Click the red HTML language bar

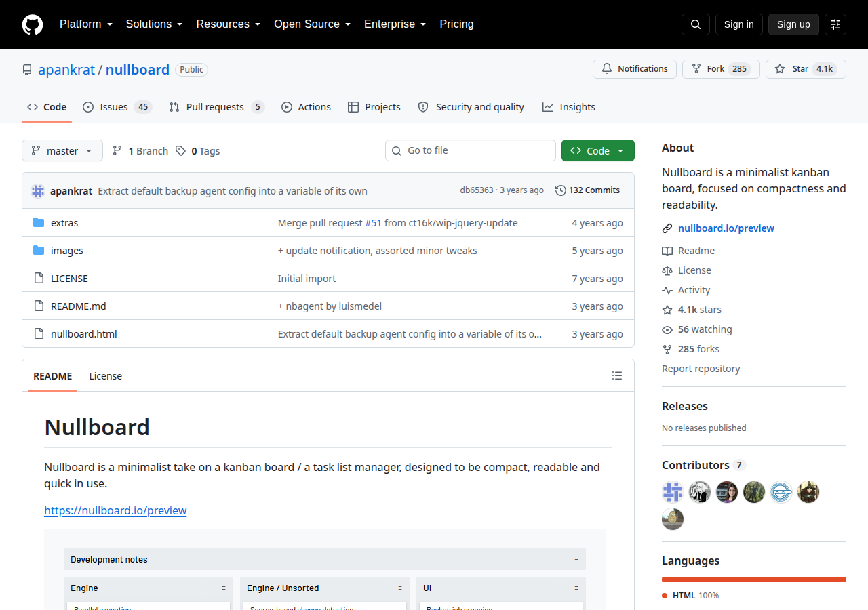click(754, 579)
